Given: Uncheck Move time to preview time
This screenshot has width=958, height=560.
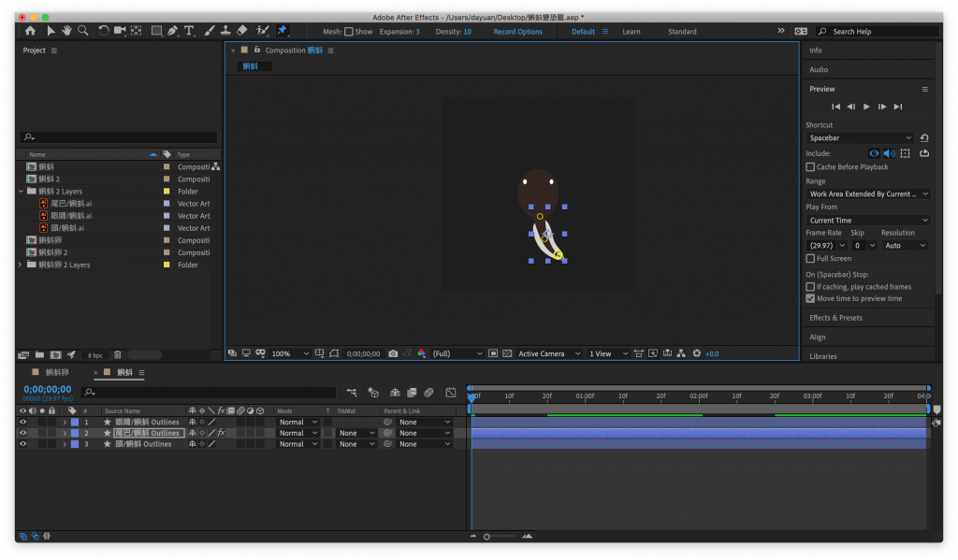Looking at the screenshot, I should [810, 299].
